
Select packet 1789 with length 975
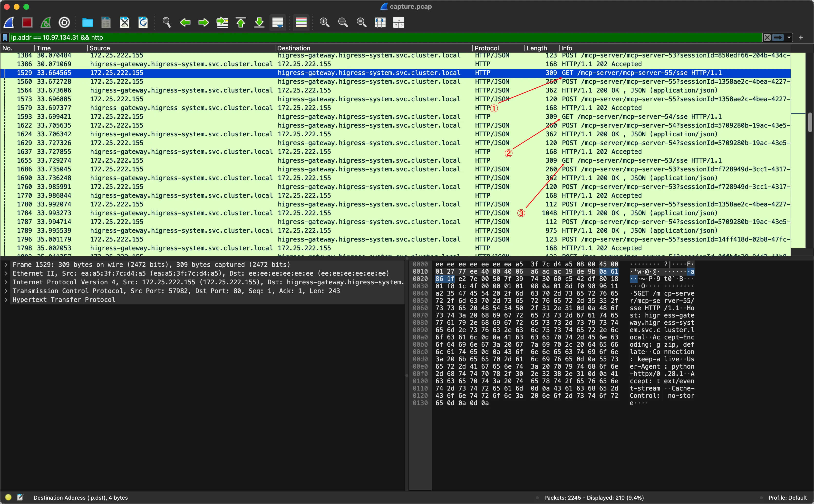click(395, 231)
